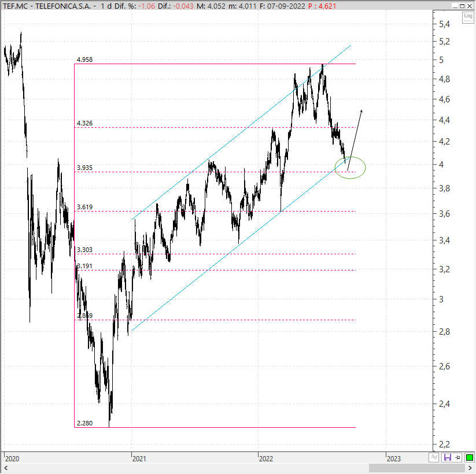
Task: Click the purple floppy disk save icon
Action: pyautogui.click(x=447, y=457)
